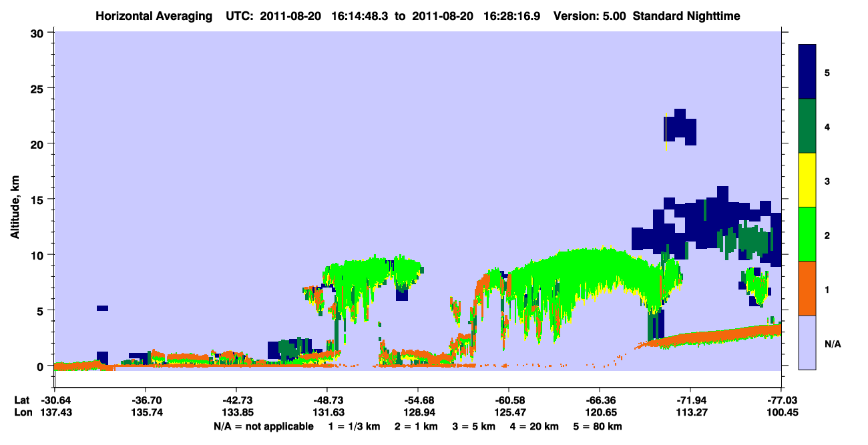The width and height of the screenshot is (868, 445).
Task: Click the latitude value -60.58
Action: click(509, 400)
